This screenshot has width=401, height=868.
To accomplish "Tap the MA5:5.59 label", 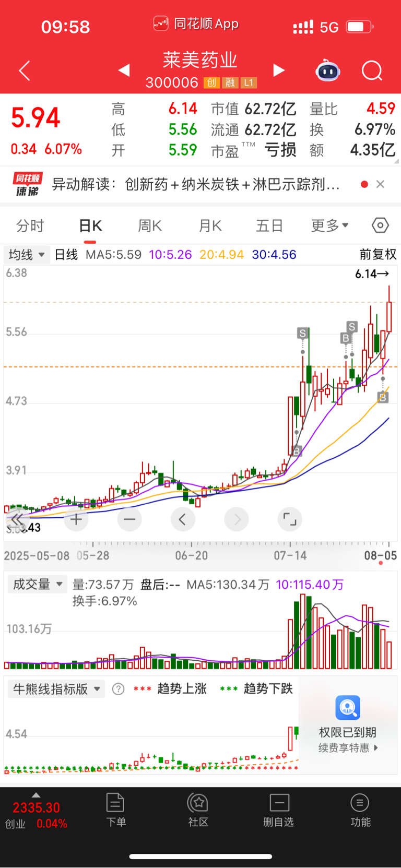I will pyautogui.click(x=113, y=255).
